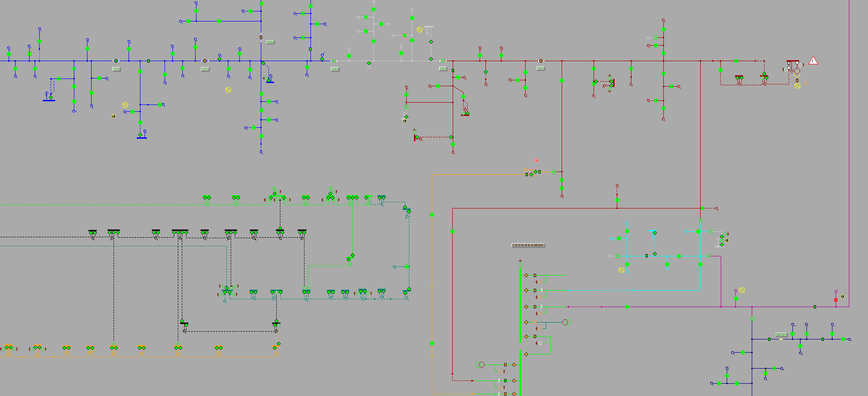Click the open green circle atop dark blue feeder
This screenshot has height=396, width=868.
pos(752,319)
